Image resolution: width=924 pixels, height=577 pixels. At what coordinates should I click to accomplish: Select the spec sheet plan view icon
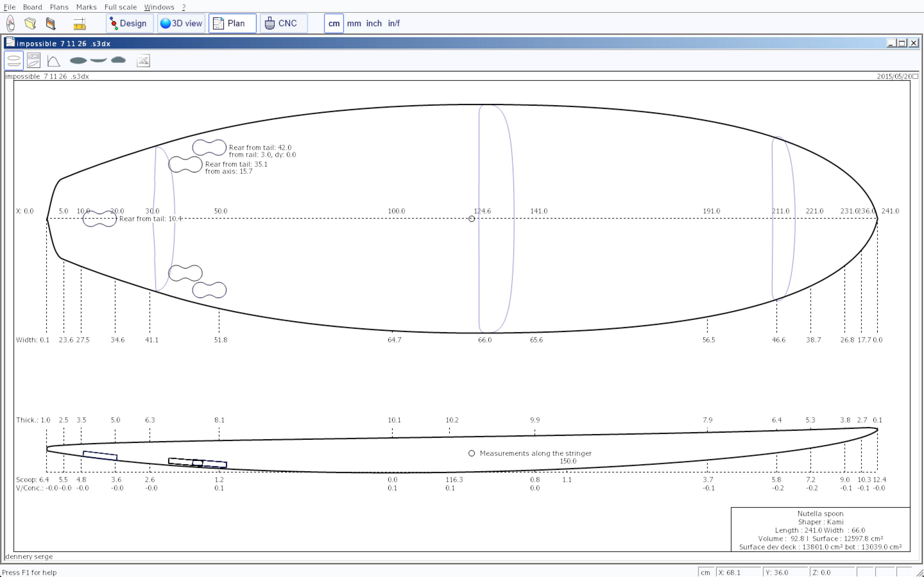(34, 61)
